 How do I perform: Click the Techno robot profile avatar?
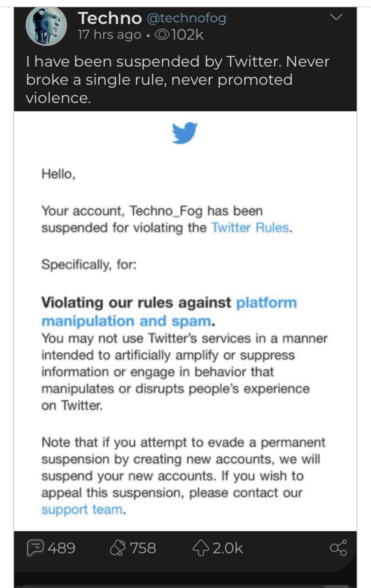click(46, 26)
